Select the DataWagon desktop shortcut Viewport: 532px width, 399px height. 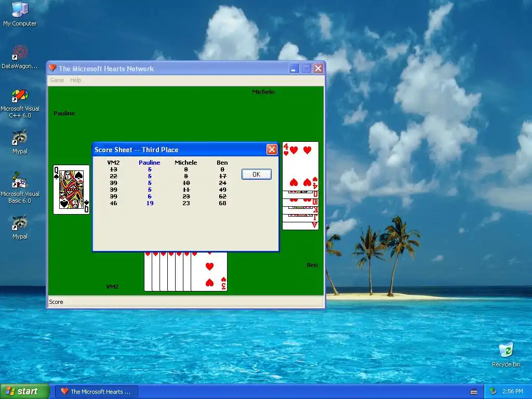point(20,57)
